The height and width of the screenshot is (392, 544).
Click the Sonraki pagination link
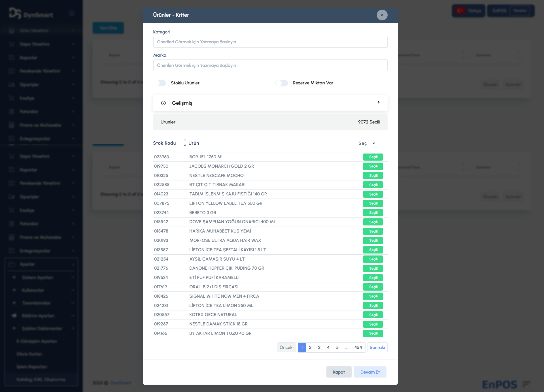tap(377, 348)
